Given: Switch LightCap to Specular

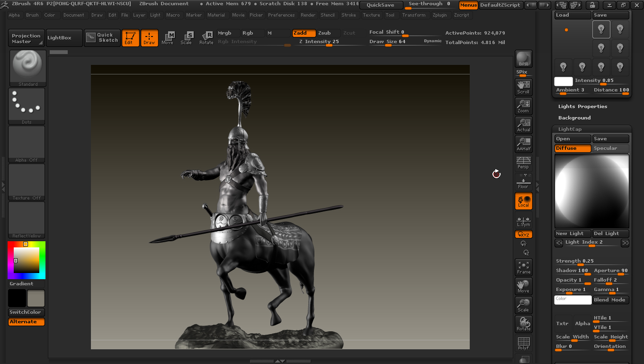Looking at the screenshot, I should pos(610,148).
